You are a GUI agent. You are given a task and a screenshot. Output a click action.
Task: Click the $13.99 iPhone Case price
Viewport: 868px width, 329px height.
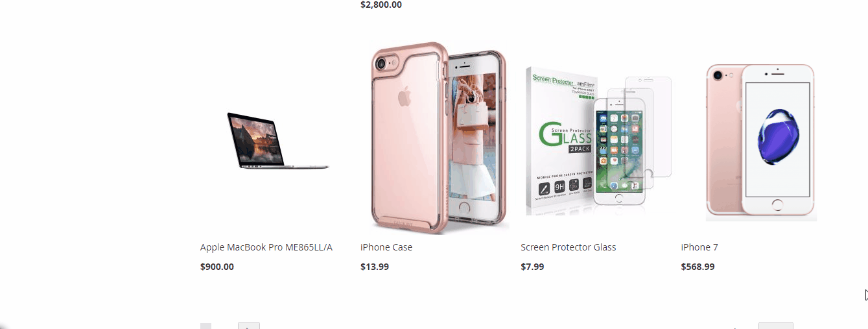375,267
